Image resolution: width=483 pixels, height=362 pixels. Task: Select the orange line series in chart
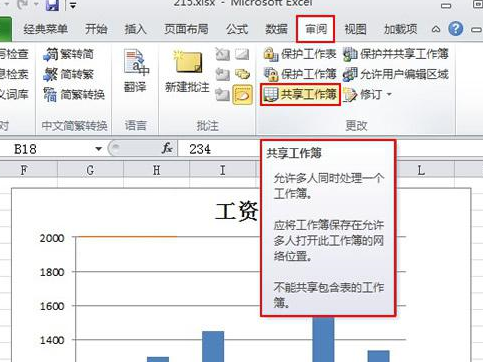tap(128, 237)
